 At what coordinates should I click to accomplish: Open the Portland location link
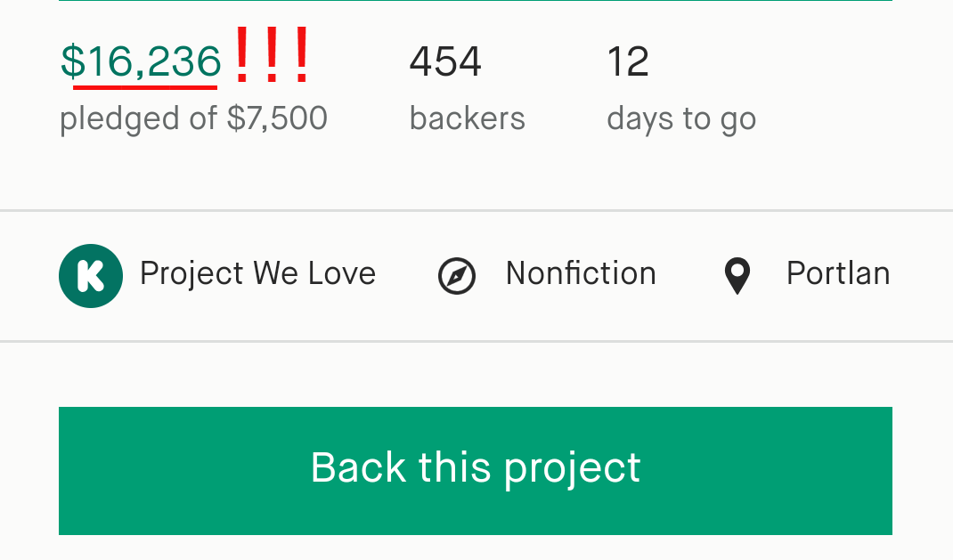[838, 273]
